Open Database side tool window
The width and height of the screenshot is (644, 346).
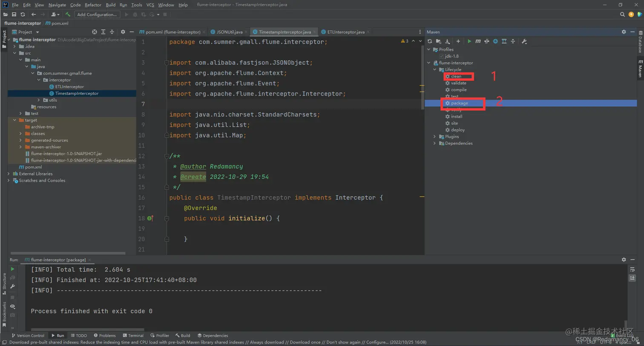[640, 41]
